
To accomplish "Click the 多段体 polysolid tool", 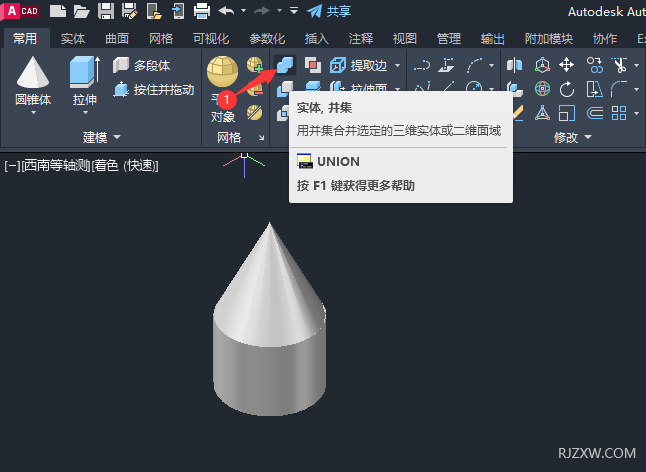I will click(x=141, y=65).
